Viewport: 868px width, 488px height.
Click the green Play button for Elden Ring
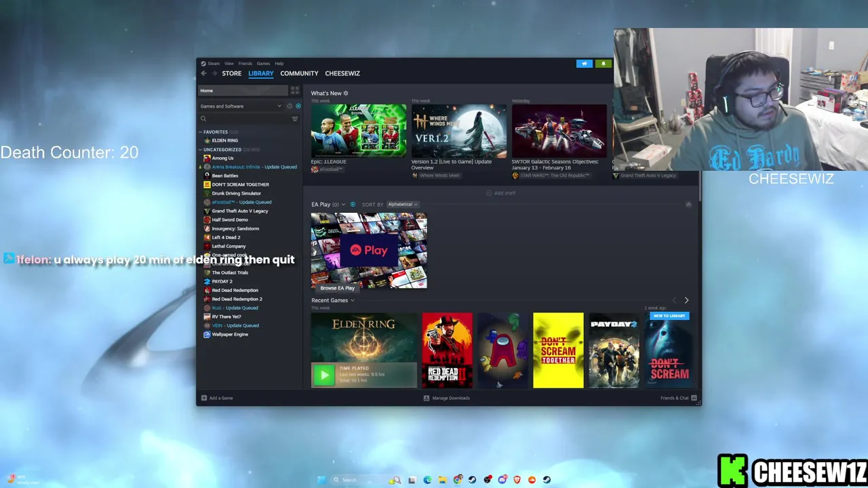click(x=324, y=375)
